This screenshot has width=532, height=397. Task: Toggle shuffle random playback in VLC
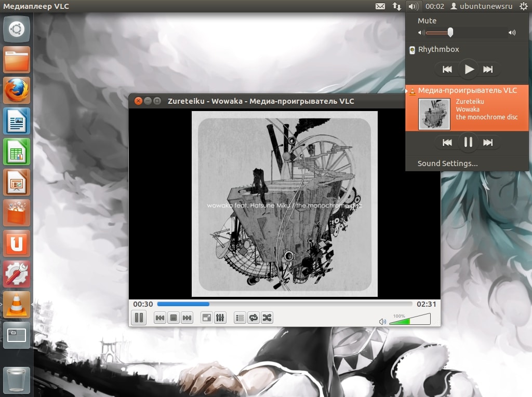click(x=267, y=318)
